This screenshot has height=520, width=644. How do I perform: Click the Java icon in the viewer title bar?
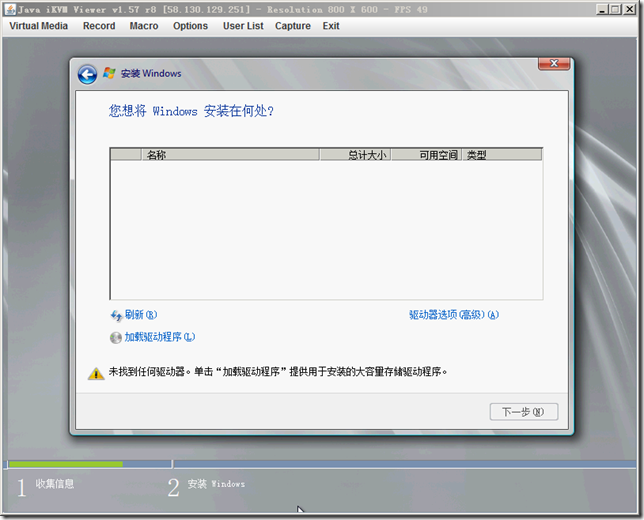pyautogui.click(x=10, y=9)
